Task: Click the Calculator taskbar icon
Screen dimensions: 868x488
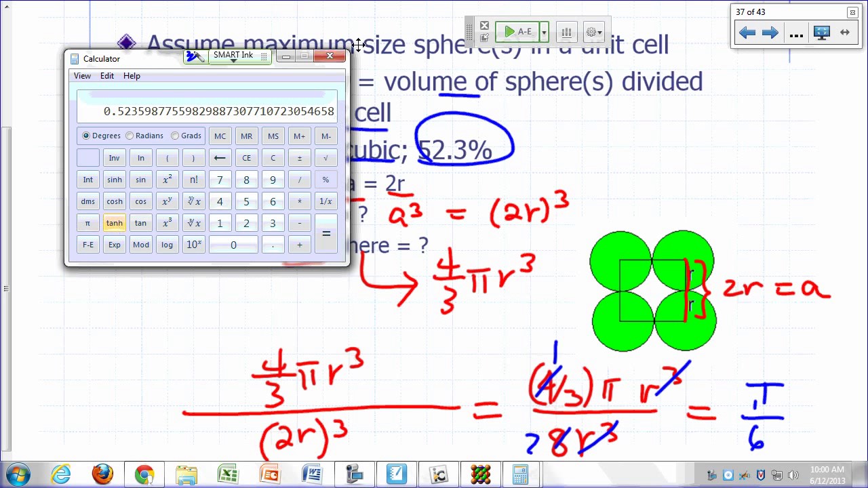Action: [520, 474]
